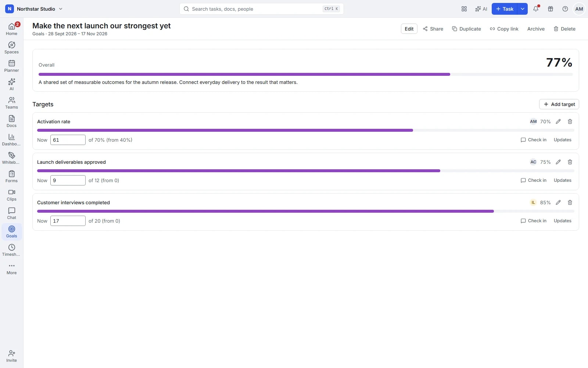588x368 pixels.
Task: Create a new Task
Action: tap(504, 9)
